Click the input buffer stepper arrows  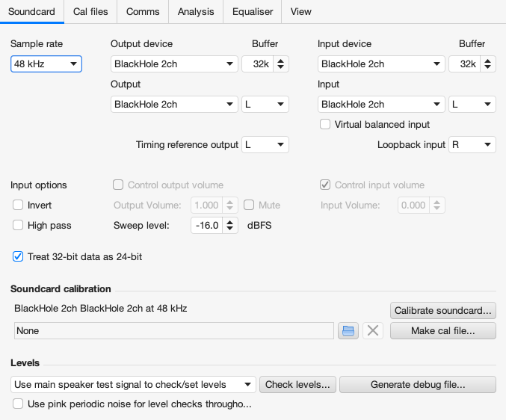click(487, 64)
